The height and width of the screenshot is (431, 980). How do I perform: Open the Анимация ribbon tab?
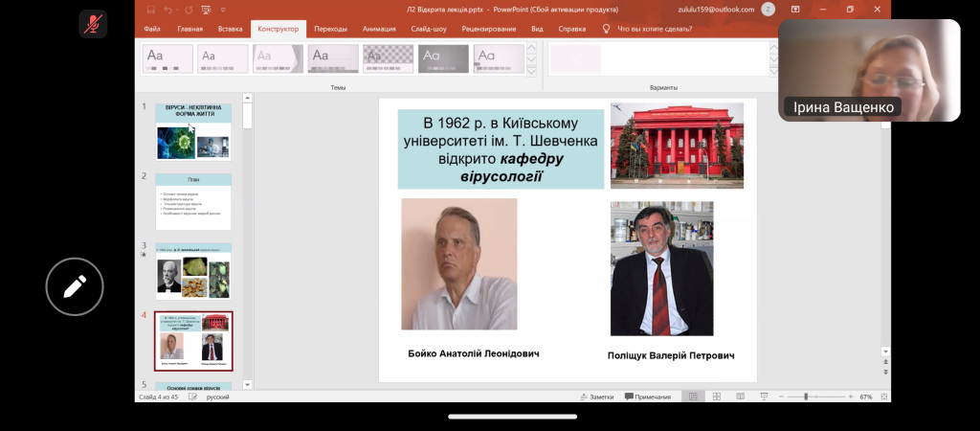point(379,29)
